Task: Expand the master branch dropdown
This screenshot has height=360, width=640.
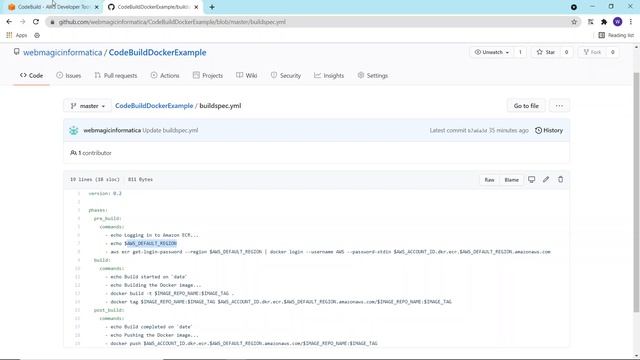Action: coord(87,106)
